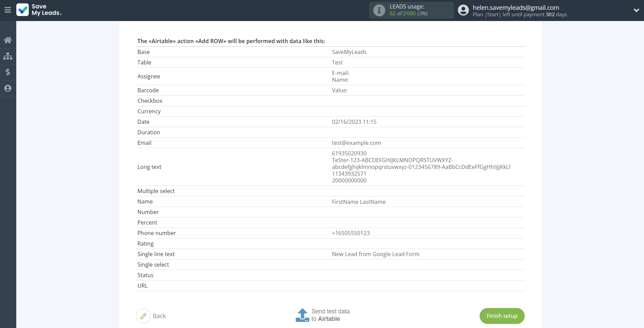Click the LEADS usage 62 of 2'000 counter
This screenshot has height=328, width=644.
(x=408, y=14)
